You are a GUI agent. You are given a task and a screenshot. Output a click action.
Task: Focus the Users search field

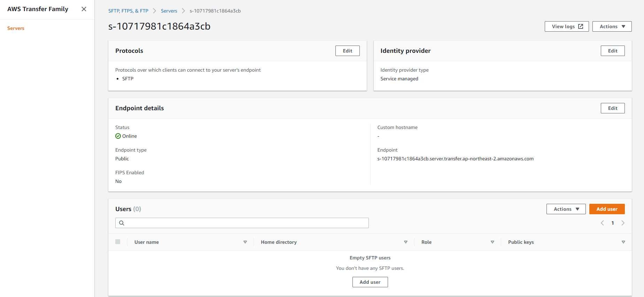(x=242, y=223)
